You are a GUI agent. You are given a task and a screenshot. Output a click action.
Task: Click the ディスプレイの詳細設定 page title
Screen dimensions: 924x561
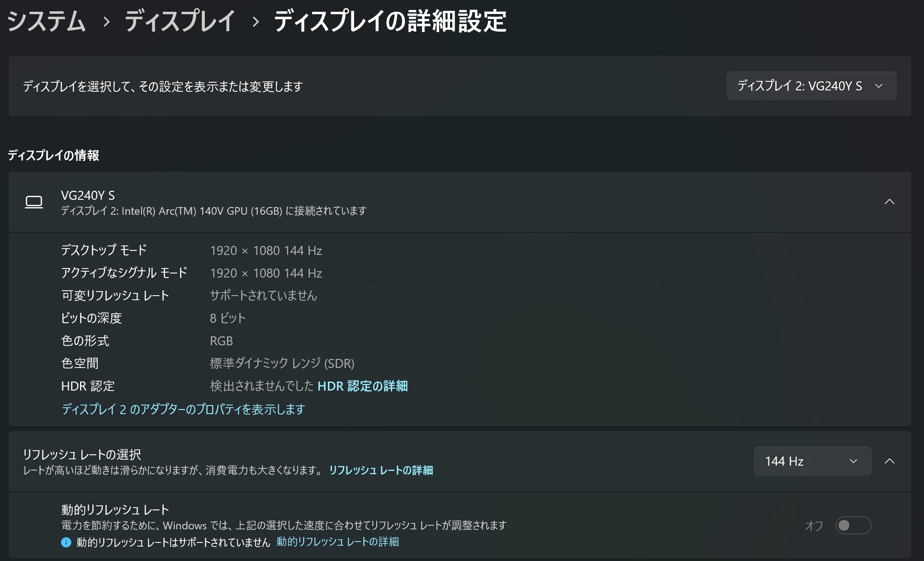click(390, 21)
